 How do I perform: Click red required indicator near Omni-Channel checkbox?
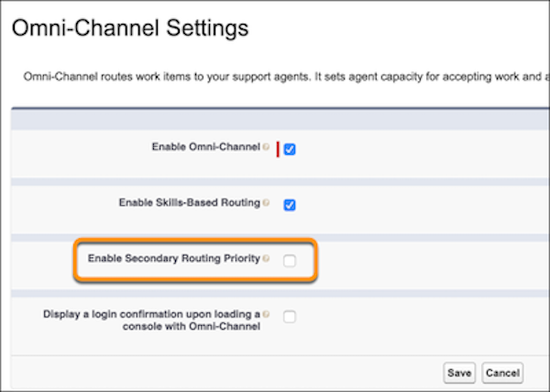click(x=278, y=148)
